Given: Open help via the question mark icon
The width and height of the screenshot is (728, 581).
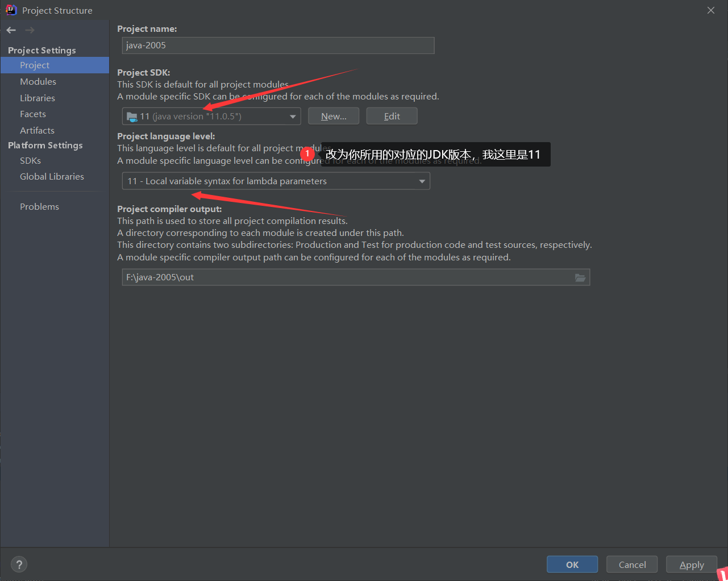Looking at the screenshot, I should point(19,564).
